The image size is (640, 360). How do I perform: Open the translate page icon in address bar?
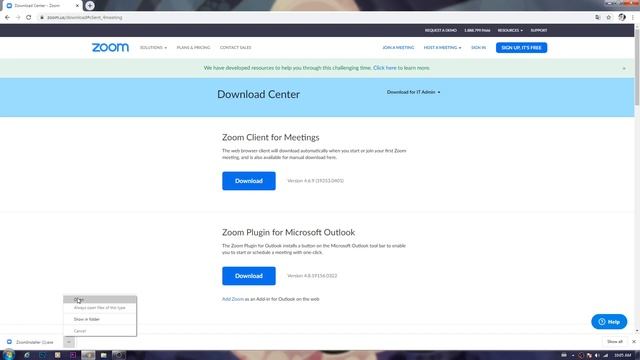tap(598, 17)
